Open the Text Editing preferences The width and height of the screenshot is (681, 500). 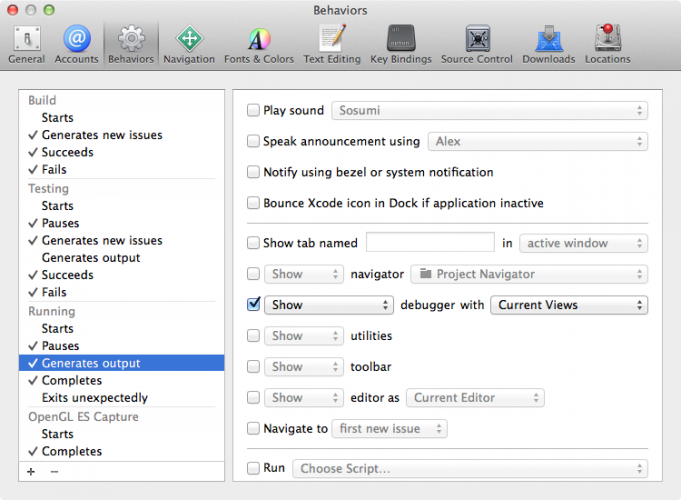[x=332, y=44]
